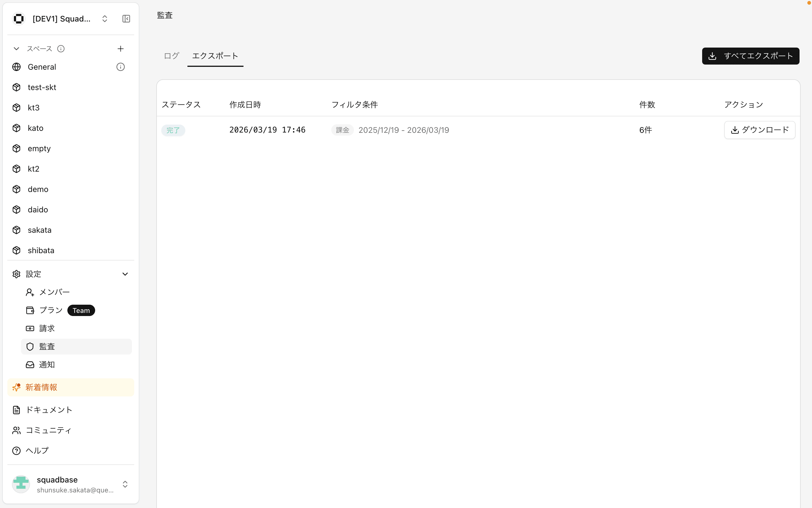The width and height of the screenshot is (812, 508).
Task: Open the General space info icon
Action: (120, 67)
